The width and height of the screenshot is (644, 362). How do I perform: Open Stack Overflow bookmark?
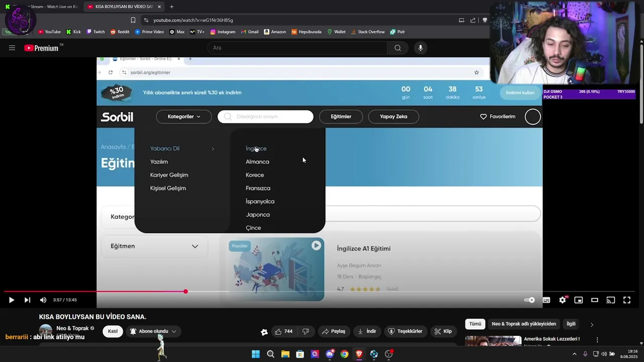coord(368,32)
